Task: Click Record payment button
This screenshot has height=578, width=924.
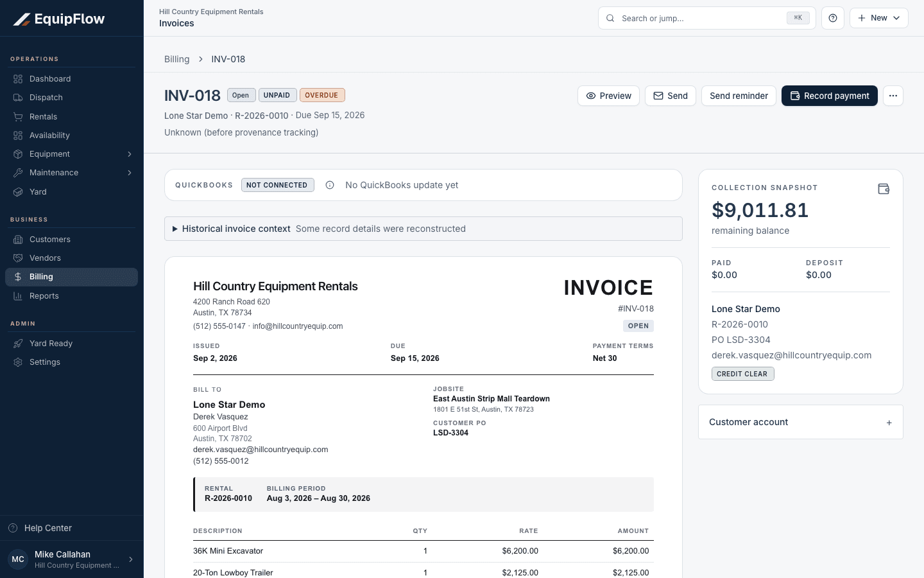Action: coord(830,96)
